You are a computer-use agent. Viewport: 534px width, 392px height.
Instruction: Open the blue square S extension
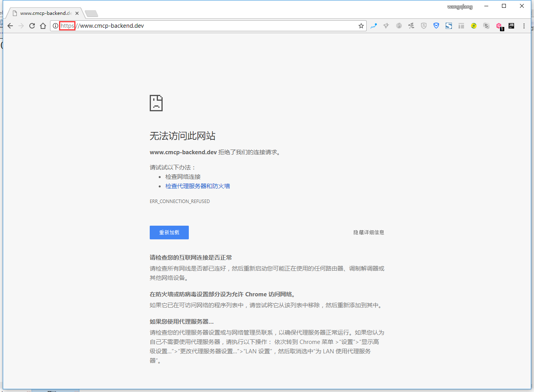[449, 26]
